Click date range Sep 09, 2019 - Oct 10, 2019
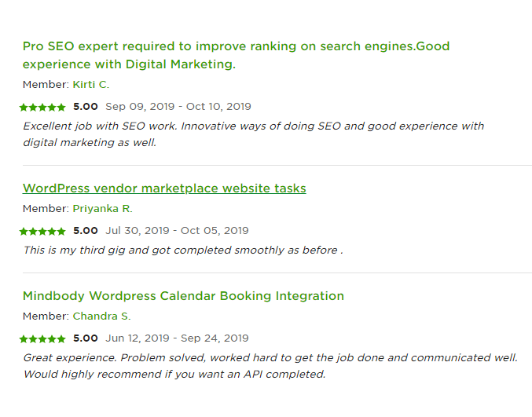The height and width of the screenshot is (417, 532). (x=178, y=107)
